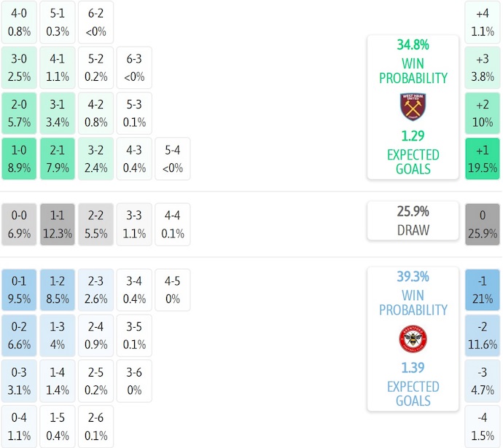Select the 0-0 scoreline cell
503x448 pixels.
click(x=20, y=224)
